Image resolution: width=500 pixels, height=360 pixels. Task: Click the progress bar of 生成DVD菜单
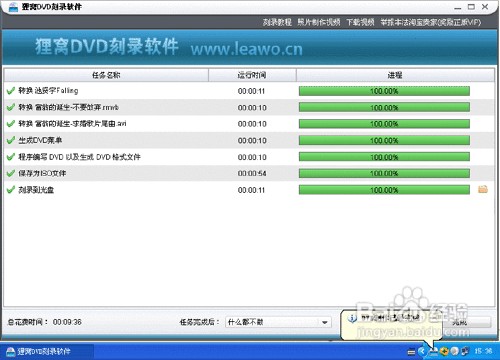point(384,140)
